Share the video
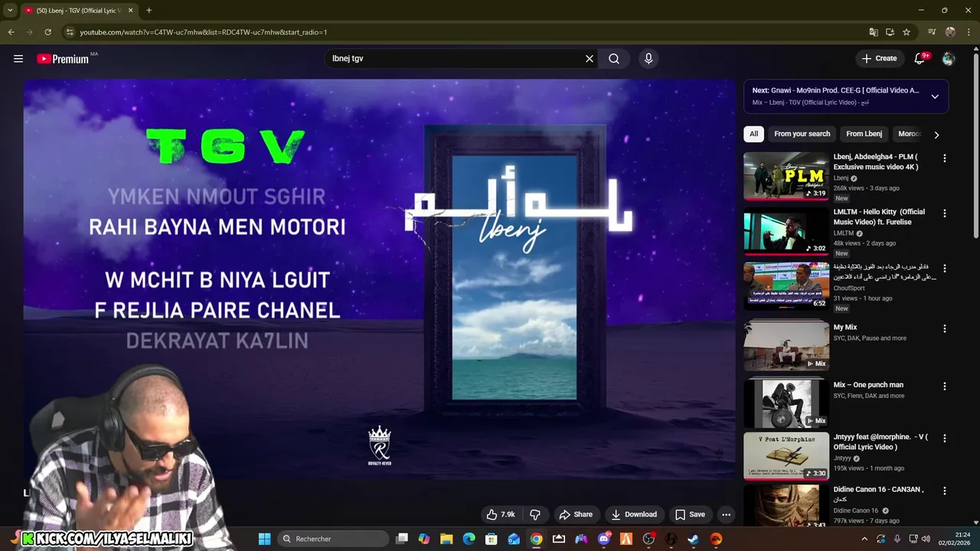The image size is (980, 551). (x=576, y=514)
